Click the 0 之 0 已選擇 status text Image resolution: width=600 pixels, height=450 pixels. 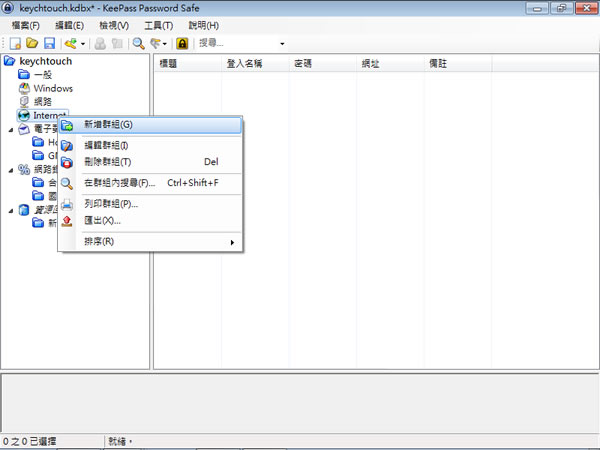[30, 442]
